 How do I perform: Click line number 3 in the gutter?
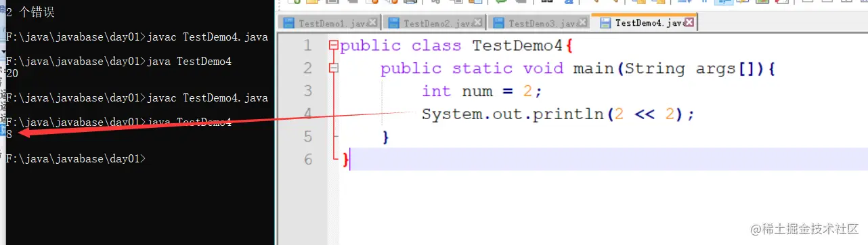pyautogui.click(x=307, y=91)
